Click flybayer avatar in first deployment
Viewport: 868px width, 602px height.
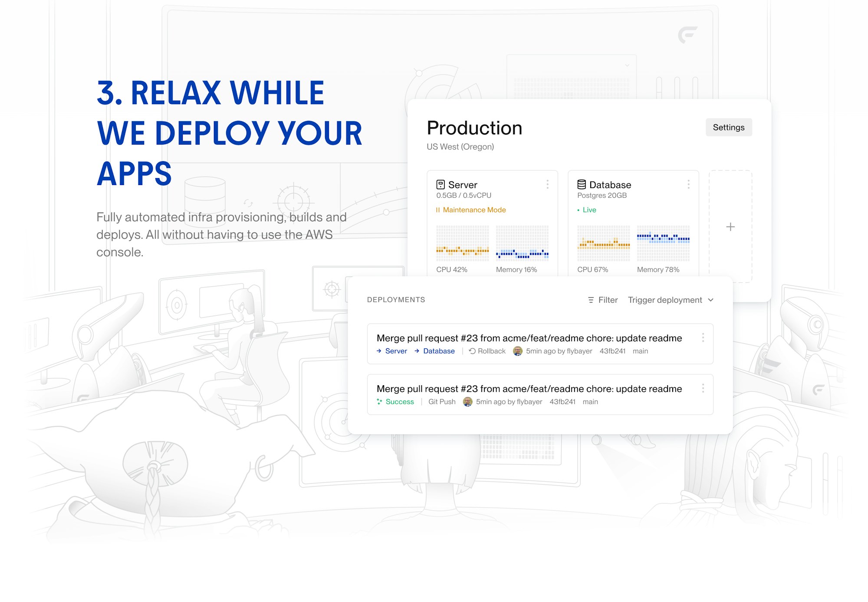pyautogui.click(x=518, y=351)
